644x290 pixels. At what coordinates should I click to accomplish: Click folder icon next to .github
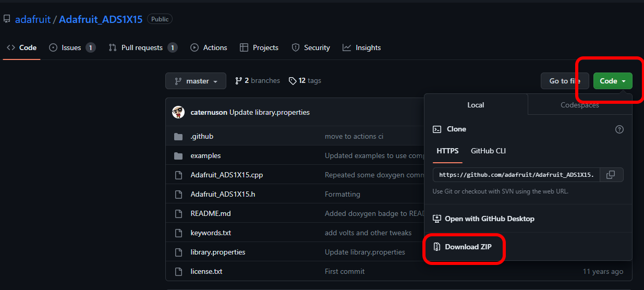click(x=178, y=136)
